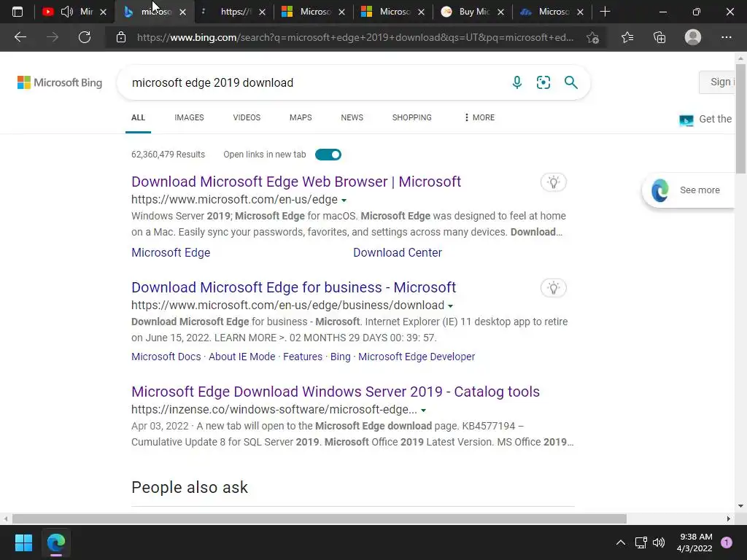
Task: Open Download Microsoft Edge Web Browser result
Action: coord(296,182)
